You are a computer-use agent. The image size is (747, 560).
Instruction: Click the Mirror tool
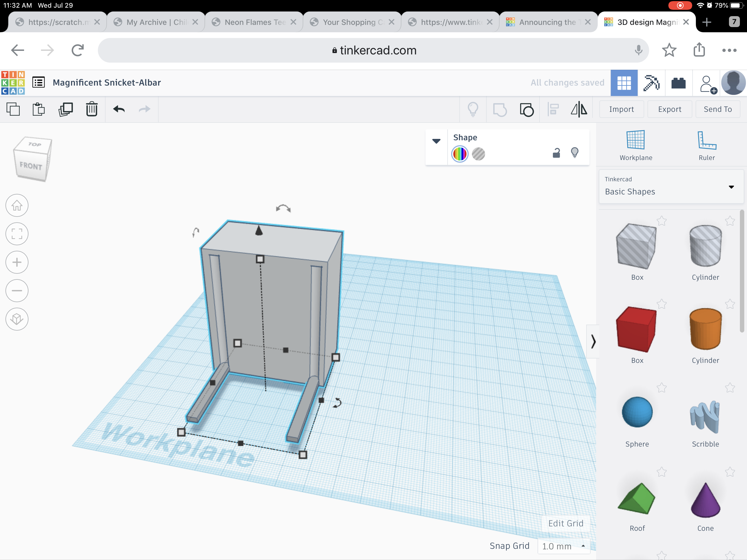tap(579, 109)
